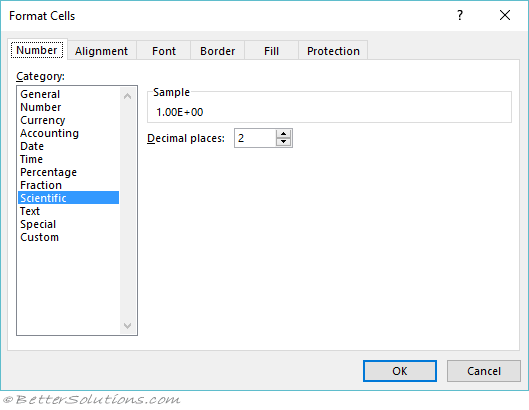Click the Help question mark icon
This screenshot has height=410, width=529.
coord(460,15)
